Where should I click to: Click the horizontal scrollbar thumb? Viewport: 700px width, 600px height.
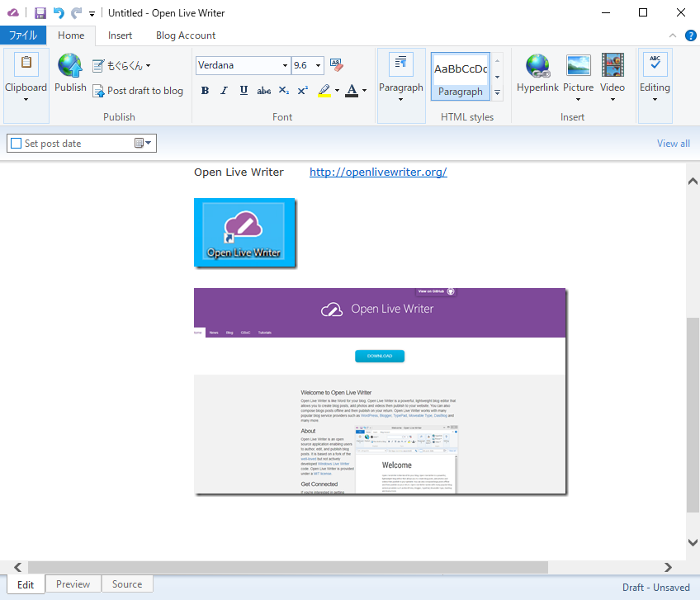[288, 567]
